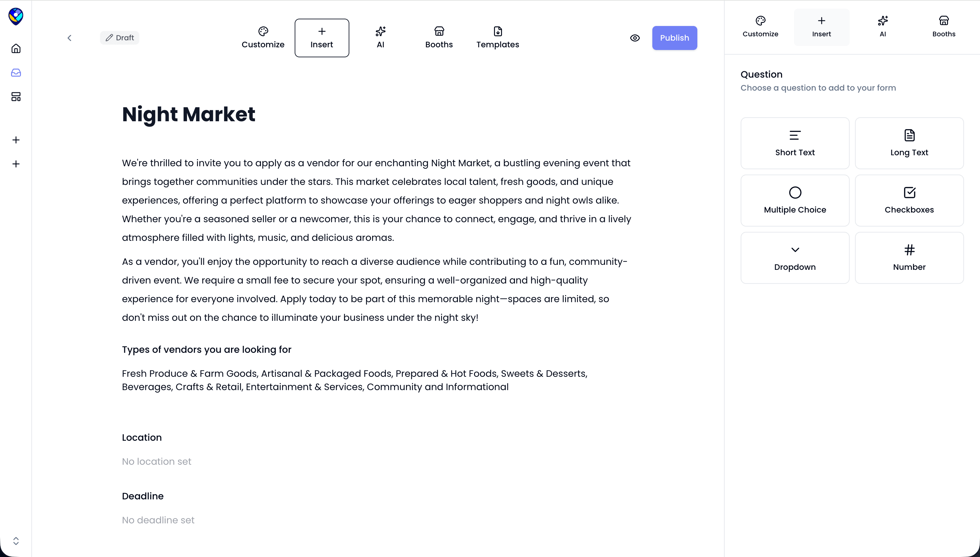Image resolution: width=980 pixels, height=557 pixels.
Task: Open the layout dashboard sidebar icon
Action: pos(16,97)
